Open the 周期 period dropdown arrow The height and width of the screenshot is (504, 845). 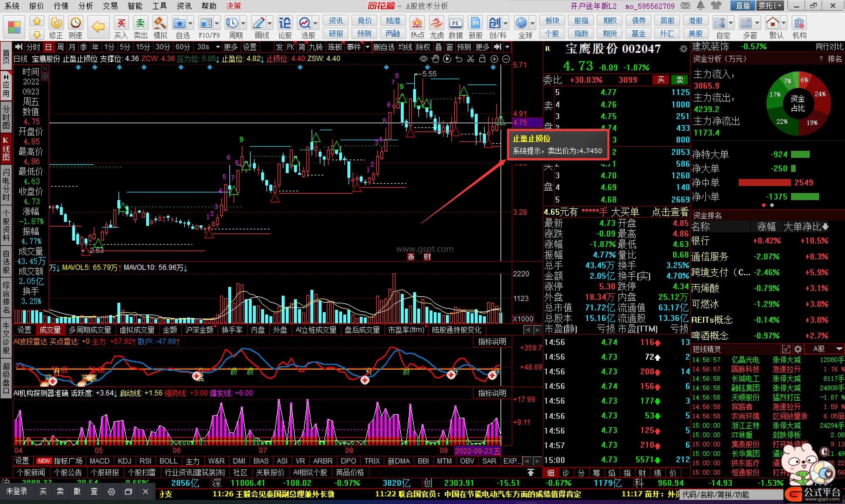pyautogui.click(x=244, y=23)
